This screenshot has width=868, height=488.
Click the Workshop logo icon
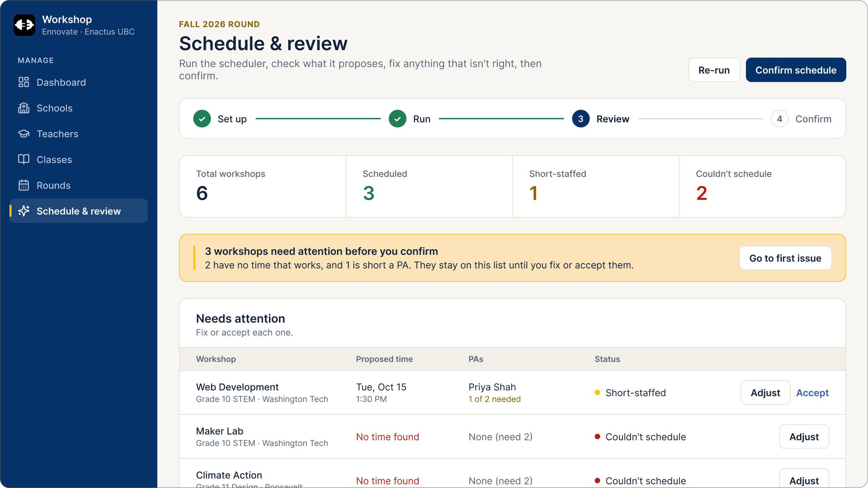point(24,25)
